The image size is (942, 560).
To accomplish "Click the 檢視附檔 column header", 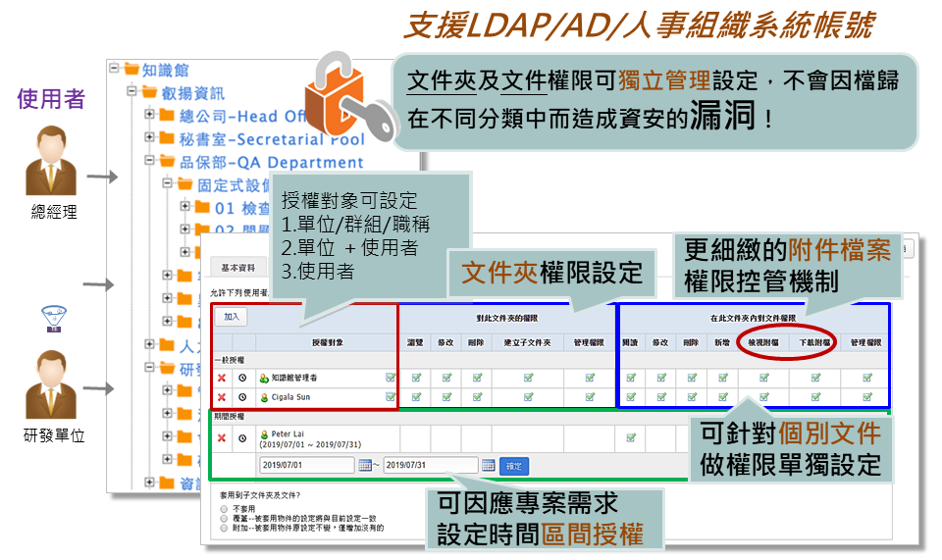I will tap(763, 342).
